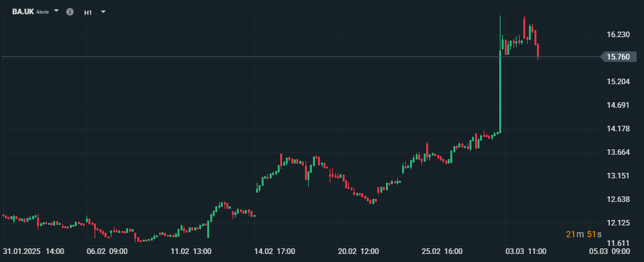
Task: Click the 14.02 17:00 time label
Action: coord(274,251)
